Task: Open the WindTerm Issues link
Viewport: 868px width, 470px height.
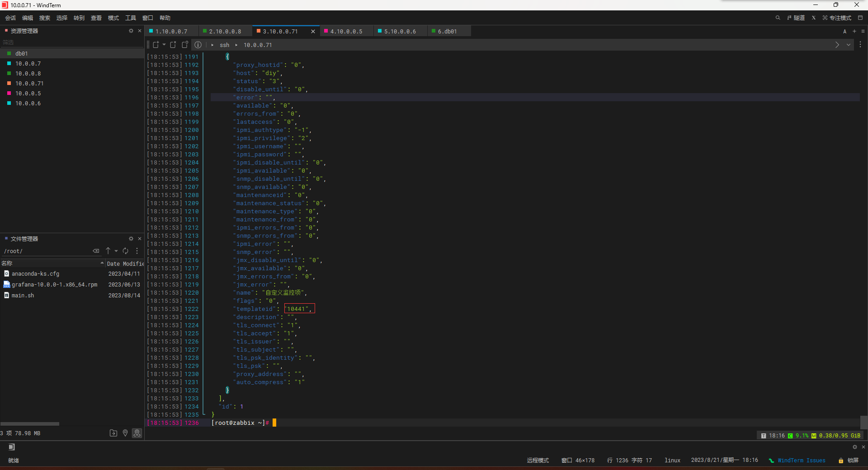Action: [802, 461]
